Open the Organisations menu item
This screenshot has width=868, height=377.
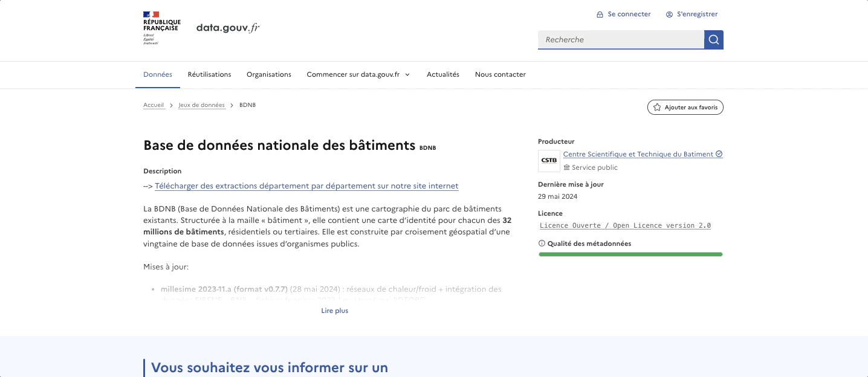[269, 74]
